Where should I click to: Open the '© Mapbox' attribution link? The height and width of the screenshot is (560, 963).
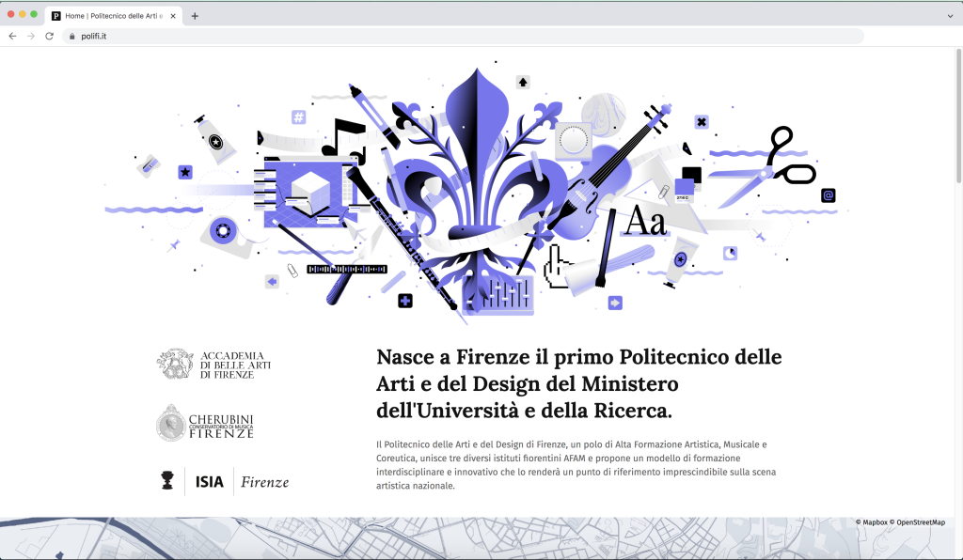click(x=870, y=522)
